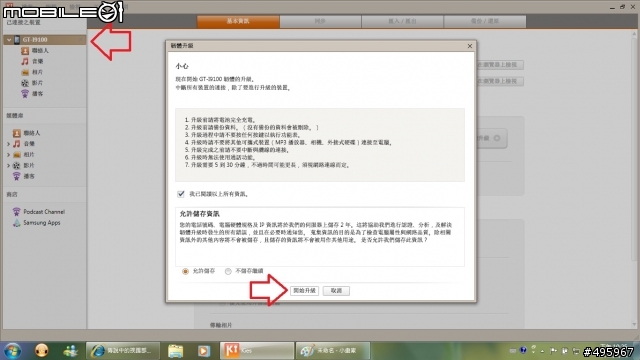This screenshot has height=360, width=640.
Task: Open the flag Action Center tray icon
Action: 553,351
